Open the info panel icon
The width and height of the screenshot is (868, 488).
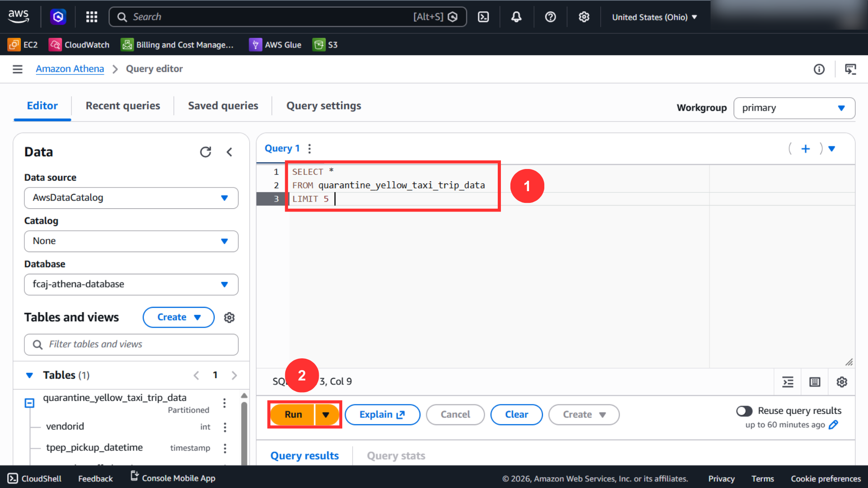coord(819,69)
